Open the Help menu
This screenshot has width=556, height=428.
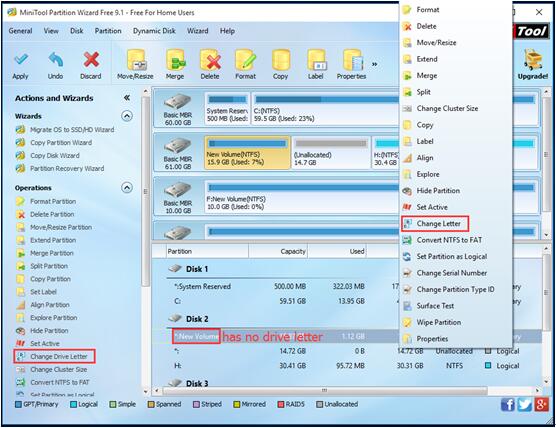[227, 31]
